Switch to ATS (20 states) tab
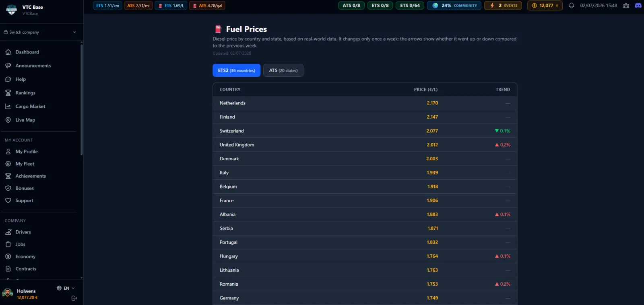 [283, 70]
